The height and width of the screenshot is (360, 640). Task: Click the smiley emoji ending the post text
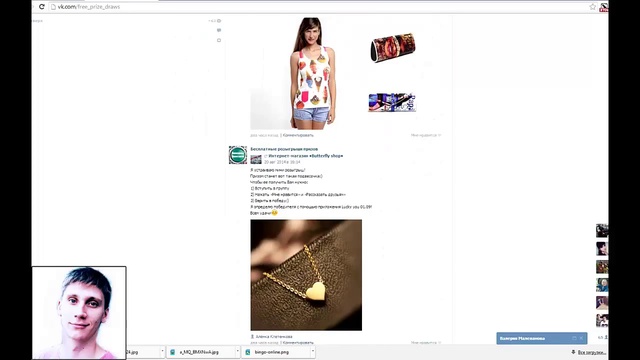pos(275,213)
